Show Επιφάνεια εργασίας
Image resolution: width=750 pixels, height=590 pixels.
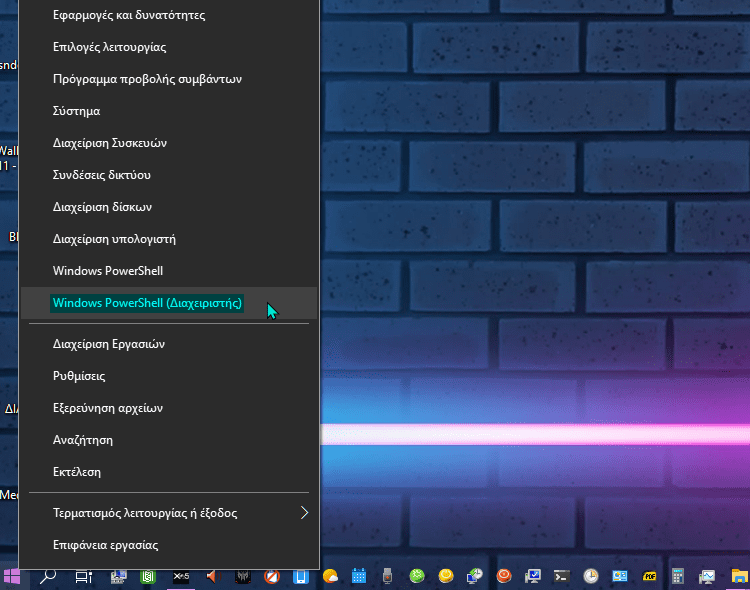pyautogui.click(x=169, y=545)
